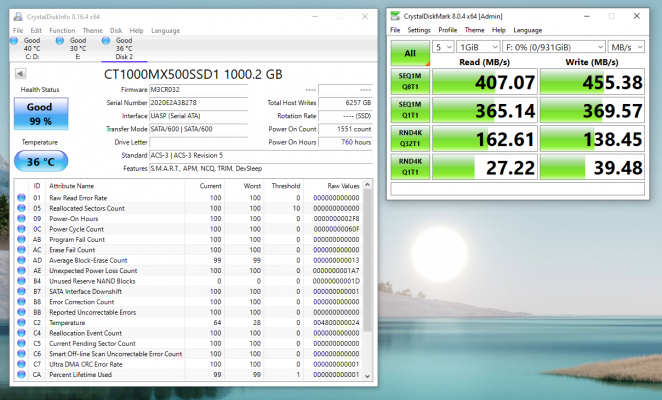
Task: Click the drive title CT1000MX500SSD1 1000.2 GB
Action: (193, 74)
